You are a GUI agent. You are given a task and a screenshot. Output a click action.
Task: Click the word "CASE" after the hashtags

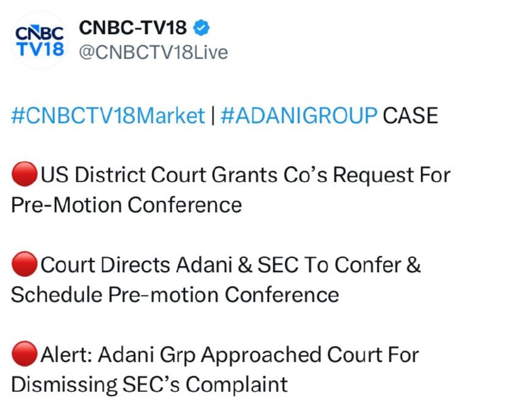[x=410, y=116]
